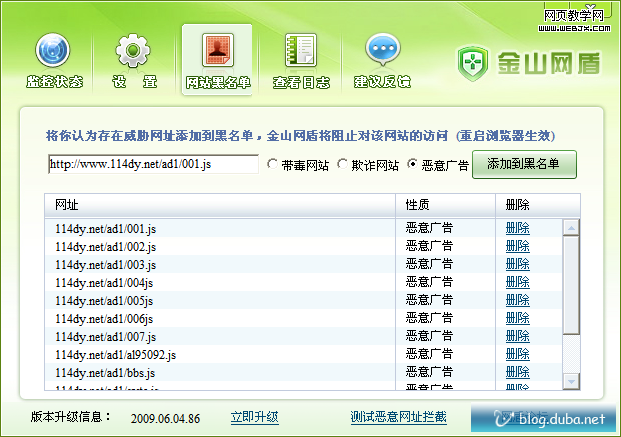
Task: Open the 监控状态 monitoring status icon
Action: coord(53,50)
